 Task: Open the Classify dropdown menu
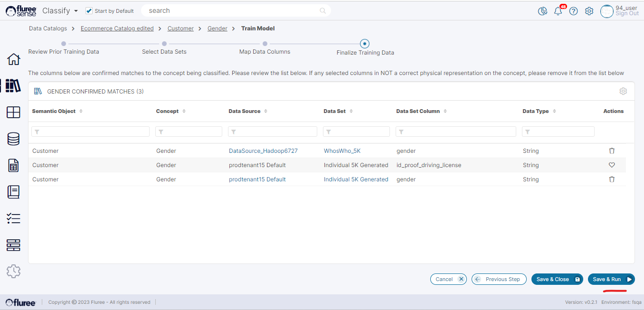[60, 10]
